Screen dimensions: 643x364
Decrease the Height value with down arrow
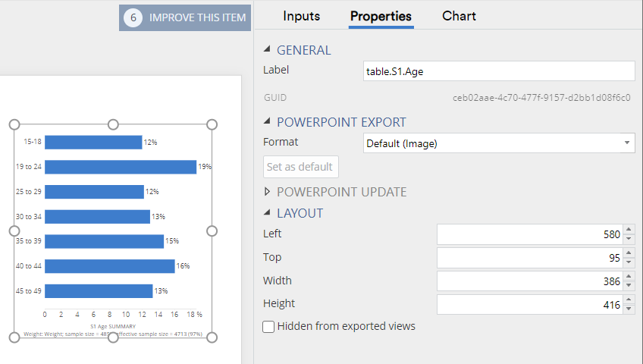click(x=629, y=309)
